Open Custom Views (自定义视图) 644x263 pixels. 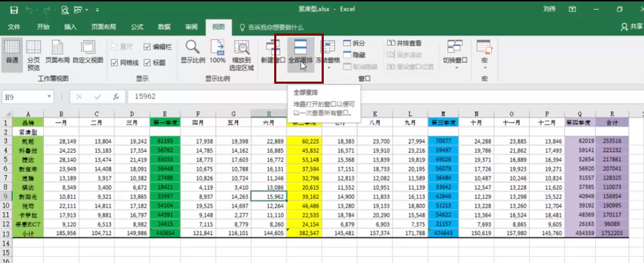88,52
